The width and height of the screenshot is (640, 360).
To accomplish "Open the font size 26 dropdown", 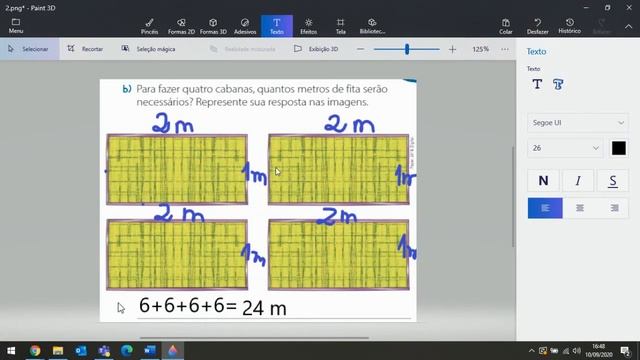I will click(x=565, y=148).
